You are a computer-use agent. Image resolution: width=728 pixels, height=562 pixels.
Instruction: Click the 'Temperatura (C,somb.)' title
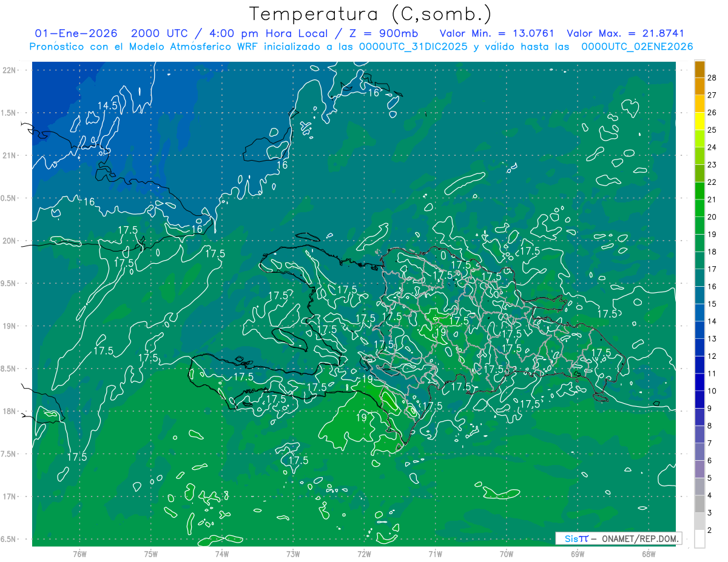[370, 14]
